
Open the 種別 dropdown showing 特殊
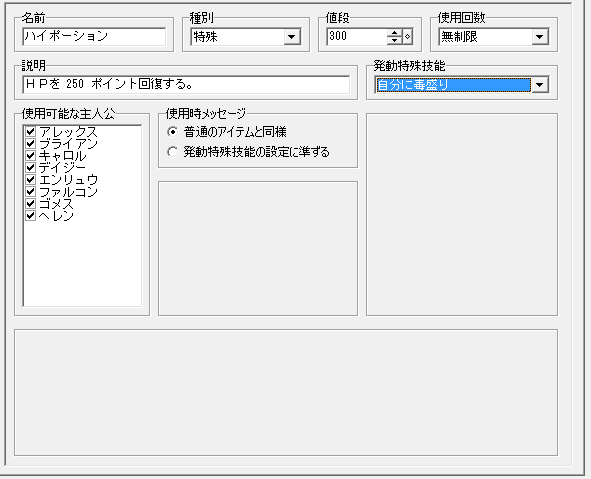pos(292,37)
